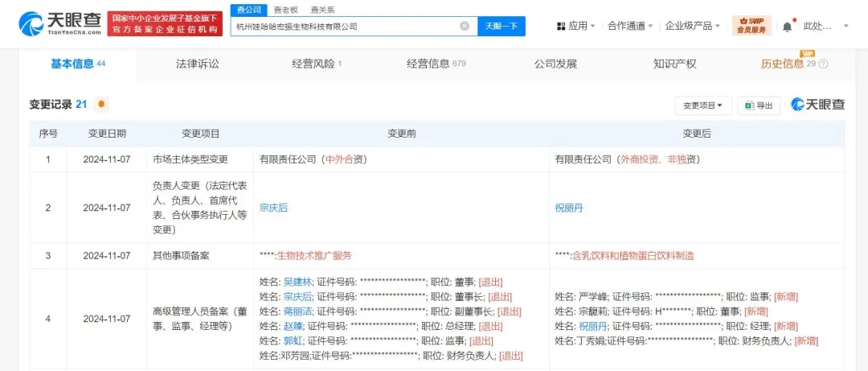Image resolution: width=868 pixels, height=371 pixels.
Task: Open the 变更项目 filter dropdown
Action: click(703, 105)
